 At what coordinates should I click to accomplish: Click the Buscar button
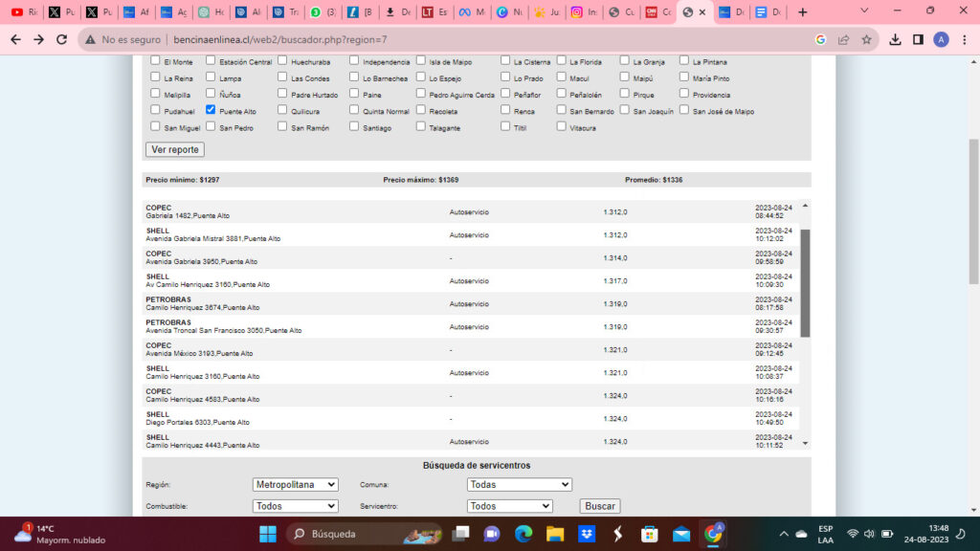(x=600, y=506)
